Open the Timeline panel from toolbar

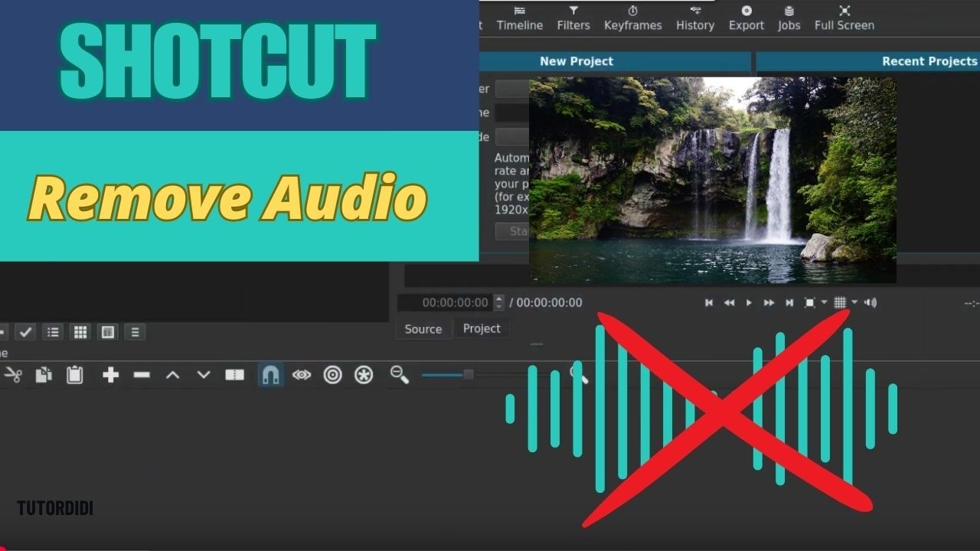point(520,18)
